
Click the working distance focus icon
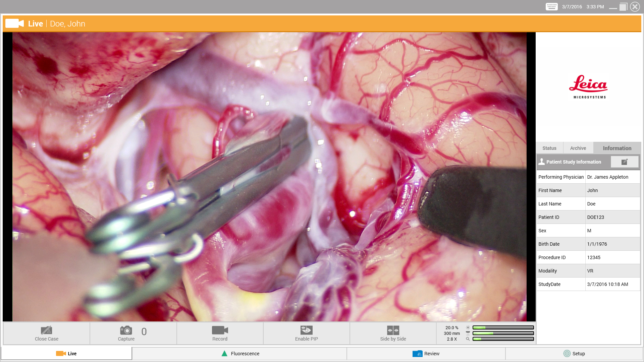click(x=468, y=333)
